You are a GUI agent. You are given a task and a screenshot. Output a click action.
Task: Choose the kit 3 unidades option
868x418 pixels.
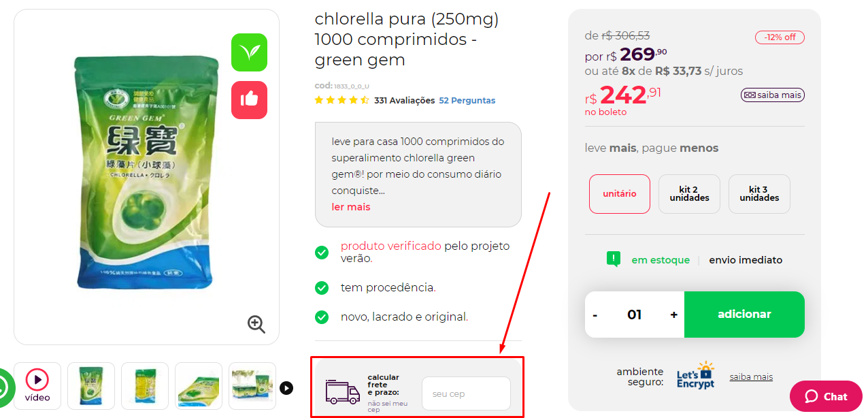[759, 194]
